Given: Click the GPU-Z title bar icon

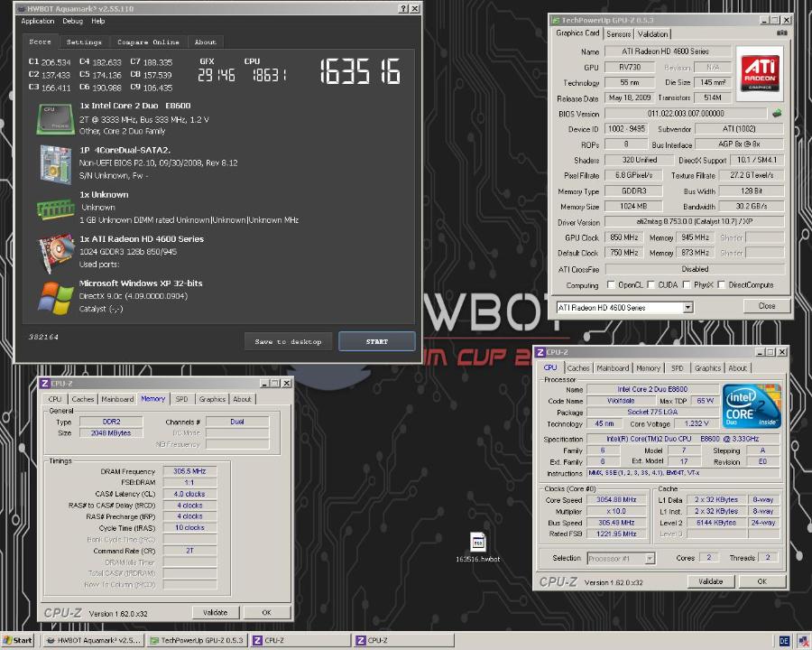Looking at the screenshot, I should click(556, 20).
